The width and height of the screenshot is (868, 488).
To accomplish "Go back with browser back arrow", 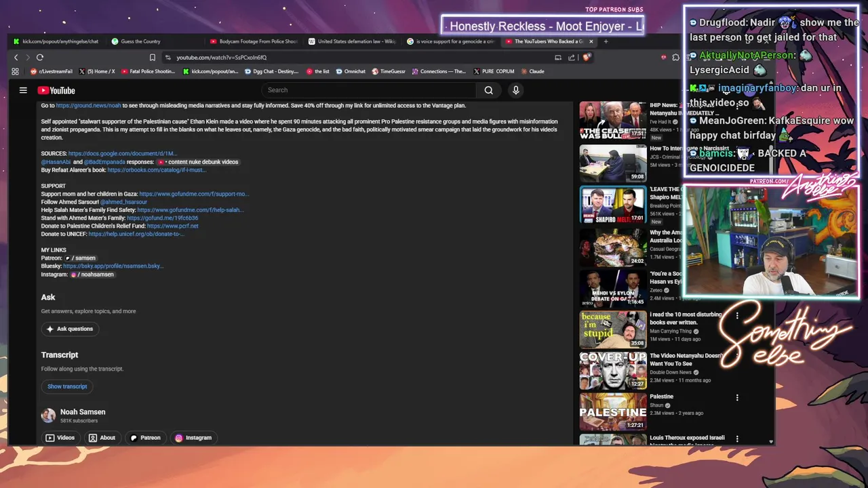I will (x=16, y=58).
